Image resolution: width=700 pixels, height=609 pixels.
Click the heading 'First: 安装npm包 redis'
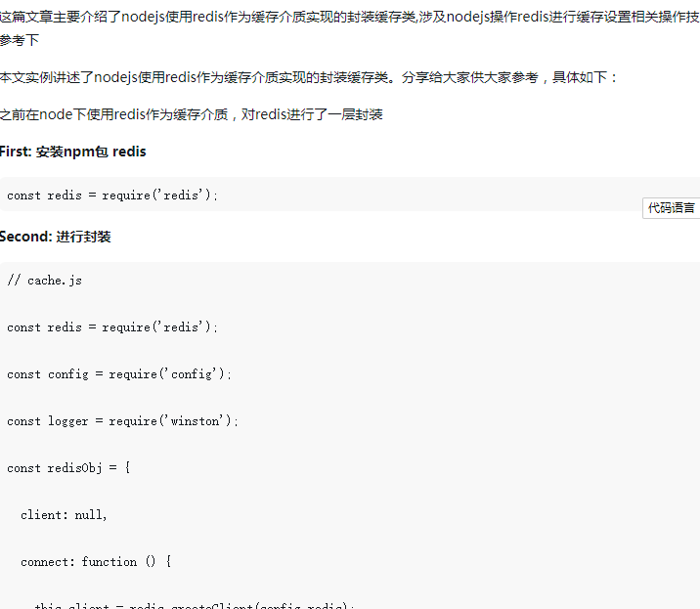(72, 152)
